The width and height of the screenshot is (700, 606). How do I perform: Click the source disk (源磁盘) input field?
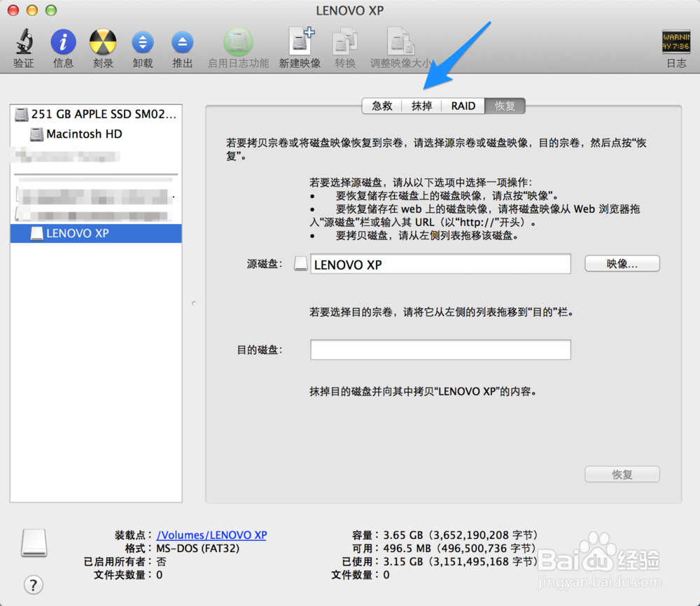click(x=440, y=265)
